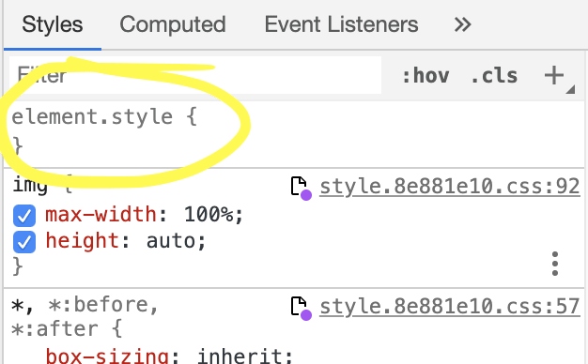Click the box-sizing property name

click(x=107, y=356)
